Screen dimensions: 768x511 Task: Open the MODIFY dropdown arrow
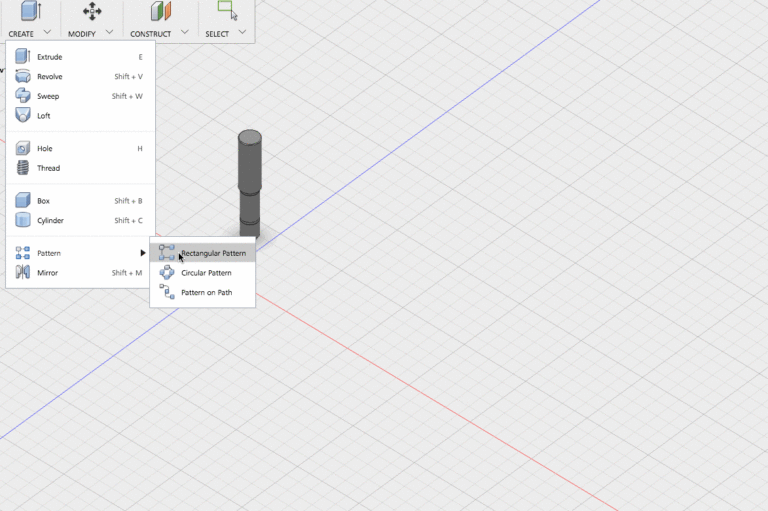109,32
